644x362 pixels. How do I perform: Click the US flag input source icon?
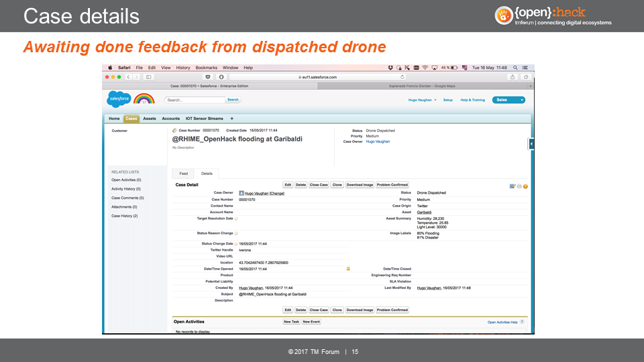coord(464,68)
